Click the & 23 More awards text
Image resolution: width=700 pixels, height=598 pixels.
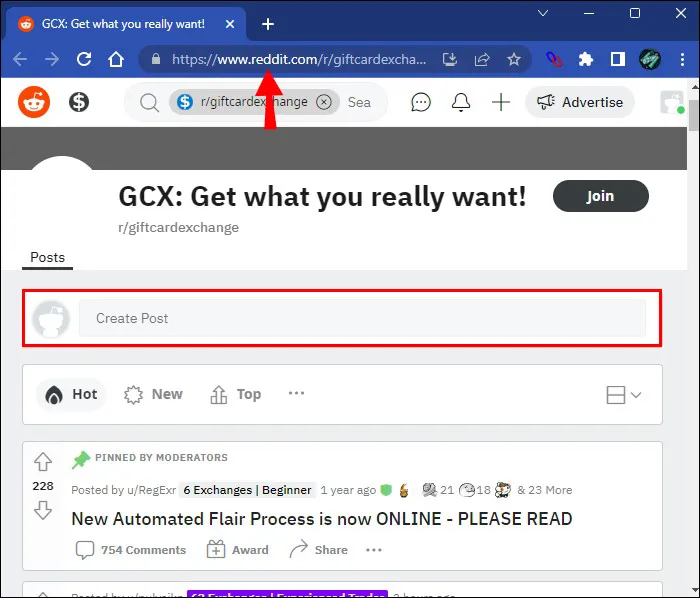tap(545, 490)
